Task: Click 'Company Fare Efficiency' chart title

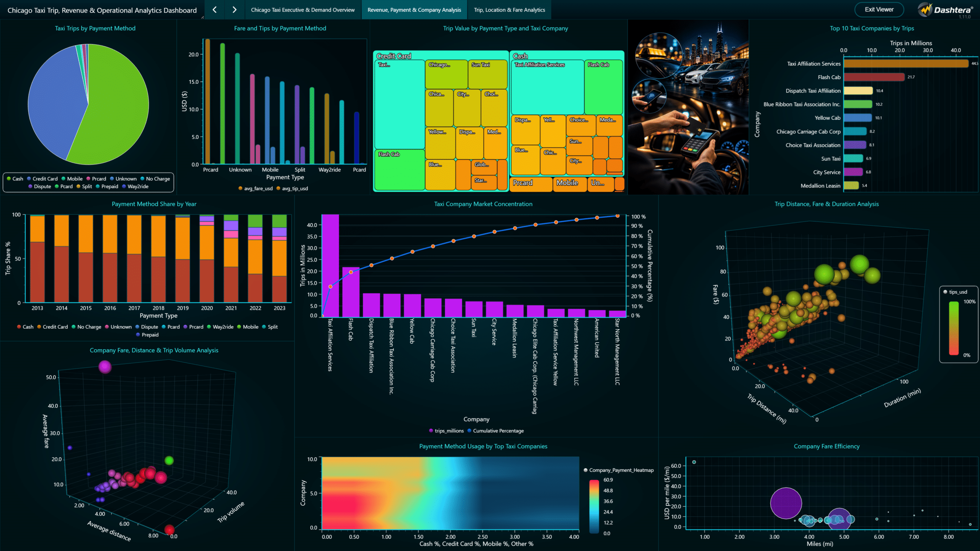Action: (826, 446)
